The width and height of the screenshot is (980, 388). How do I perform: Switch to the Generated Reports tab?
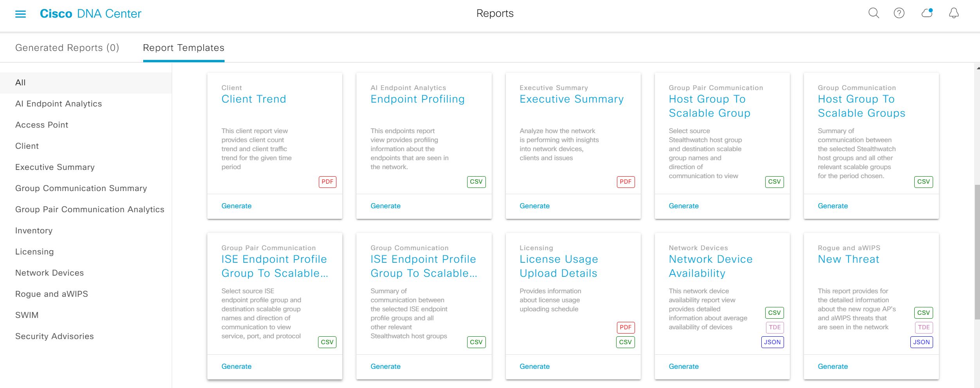[67, 47]
